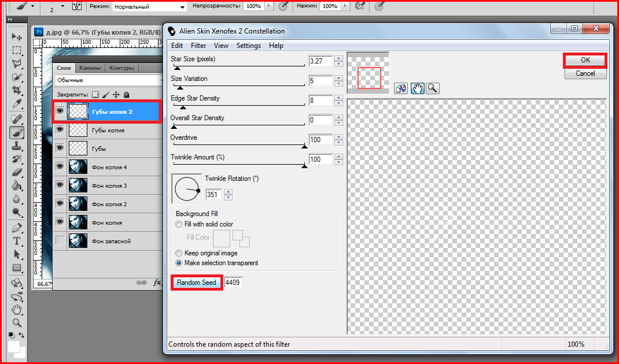Select the Type tool
619x364 pixels.
click(x=17, y=241)
